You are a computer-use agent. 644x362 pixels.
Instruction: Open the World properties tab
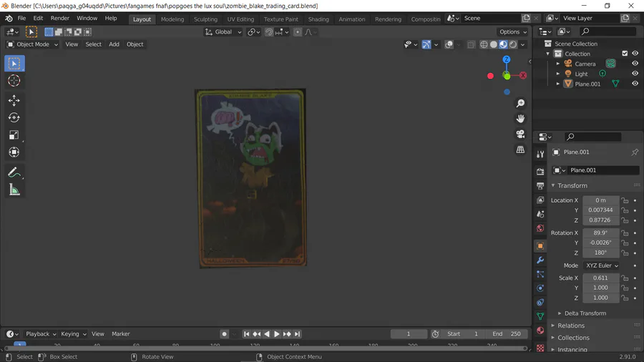pos(540,228)
